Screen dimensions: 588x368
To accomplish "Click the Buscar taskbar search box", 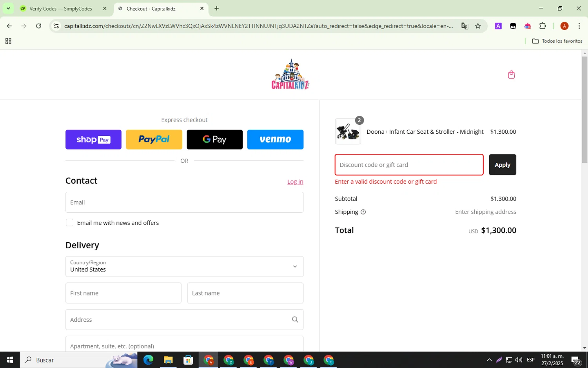I will click(x=79, y=360).
